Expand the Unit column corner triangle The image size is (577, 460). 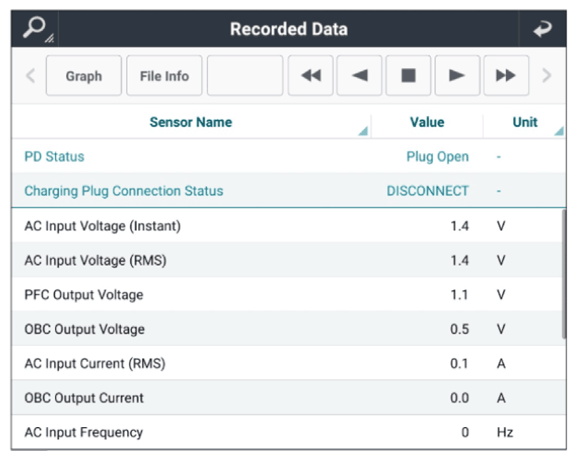tap(559, 131)
